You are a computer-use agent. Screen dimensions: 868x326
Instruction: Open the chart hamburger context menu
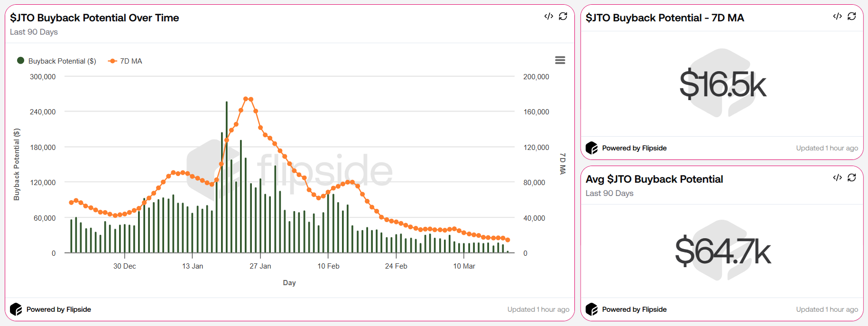pos(560,60)
